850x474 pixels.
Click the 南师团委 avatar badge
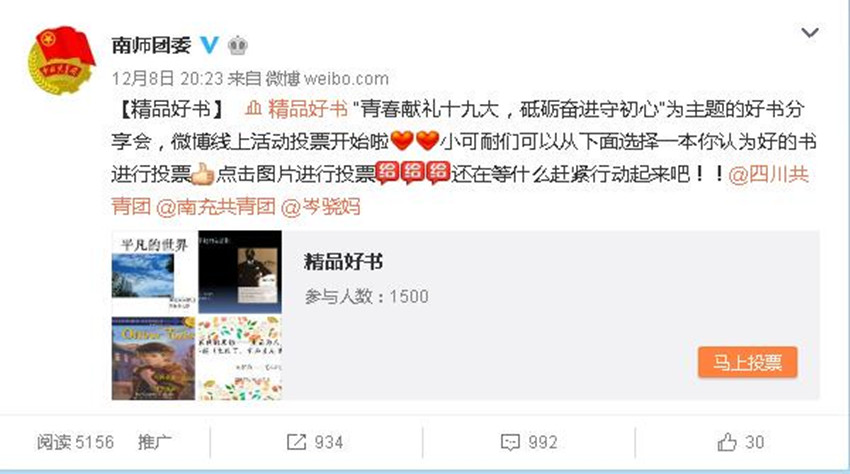point(61,60)
